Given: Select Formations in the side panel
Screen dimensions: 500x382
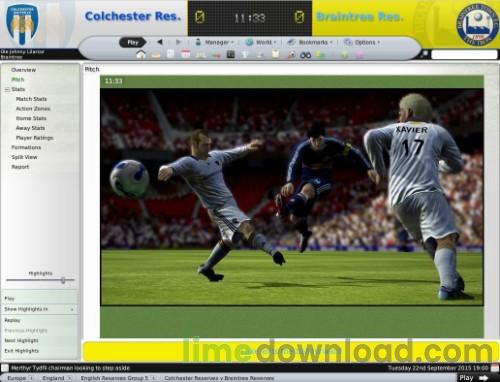Looking at the screenshot, I should pyautogui.click(x=26, y=147).
